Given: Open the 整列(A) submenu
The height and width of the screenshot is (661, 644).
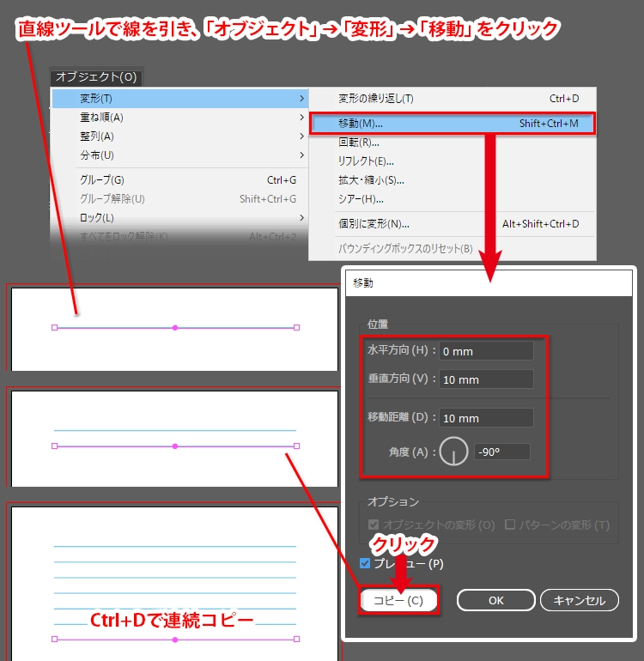Looking at the screenshot, I should click(180, 136).
